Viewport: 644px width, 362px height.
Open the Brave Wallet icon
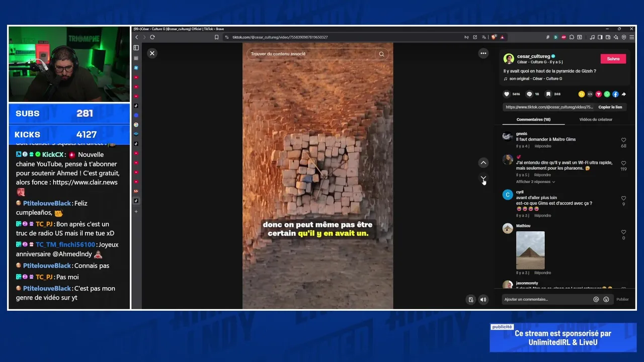(x=608, y=37)
